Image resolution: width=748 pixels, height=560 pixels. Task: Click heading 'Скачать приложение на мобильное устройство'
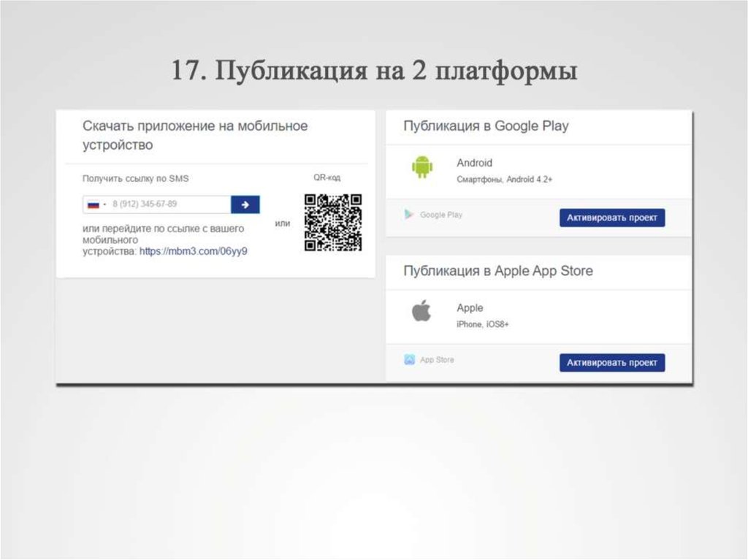point(195,135)
